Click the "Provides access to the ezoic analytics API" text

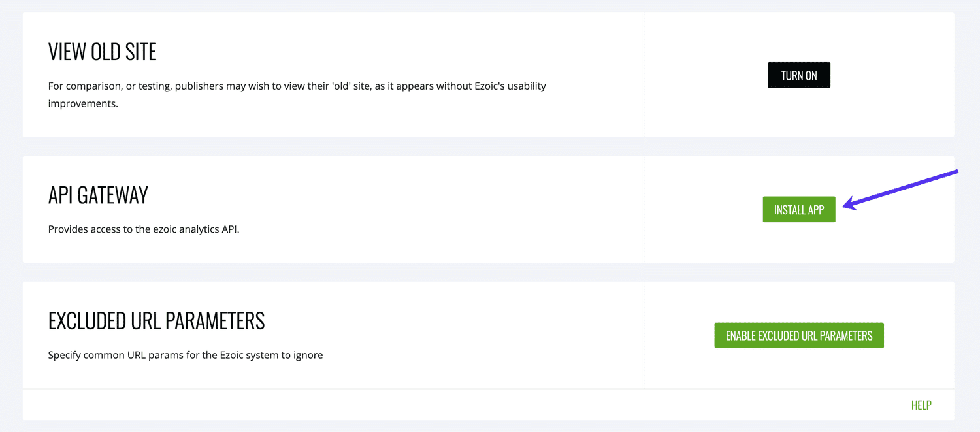click(144, 229)
